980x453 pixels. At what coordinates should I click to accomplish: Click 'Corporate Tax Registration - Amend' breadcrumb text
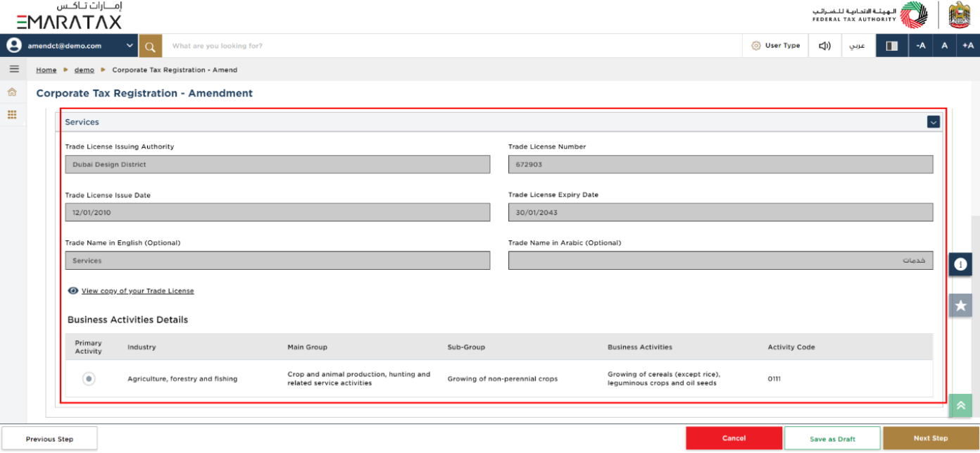click(x=175, y=70)
